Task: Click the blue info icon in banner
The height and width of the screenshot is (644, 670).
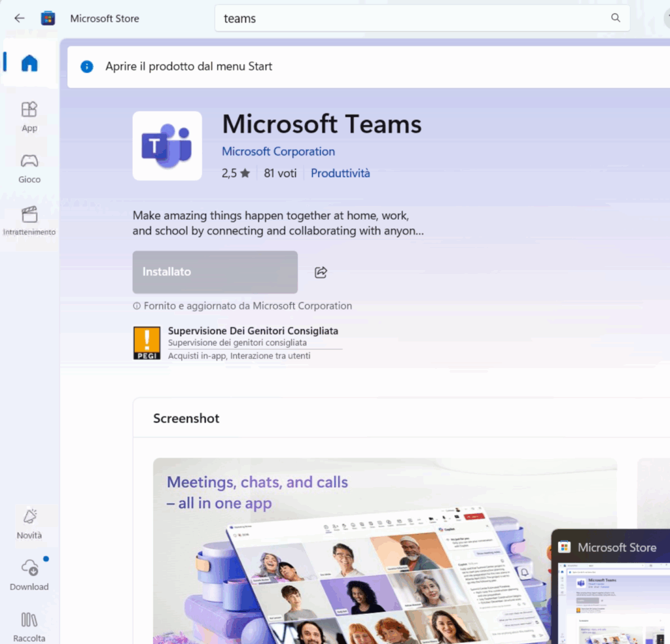Action: (87, 67)
